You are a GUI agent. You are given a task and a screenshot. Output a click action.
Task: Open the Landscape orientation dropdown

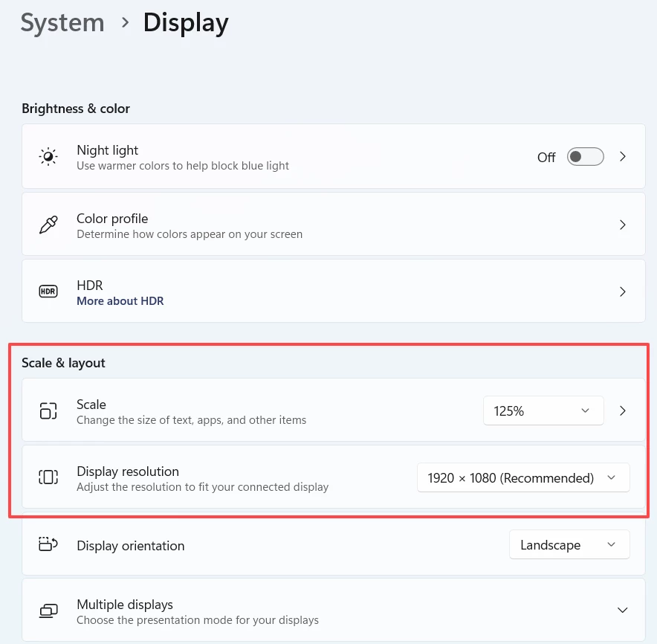tap(569, 544)
